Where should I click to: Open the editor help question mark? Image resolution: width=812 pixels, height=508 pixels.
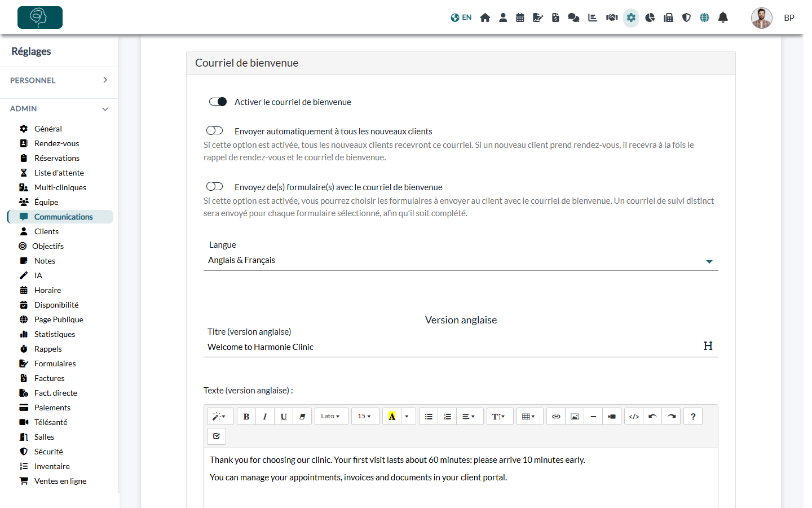[x=693, y=417]
